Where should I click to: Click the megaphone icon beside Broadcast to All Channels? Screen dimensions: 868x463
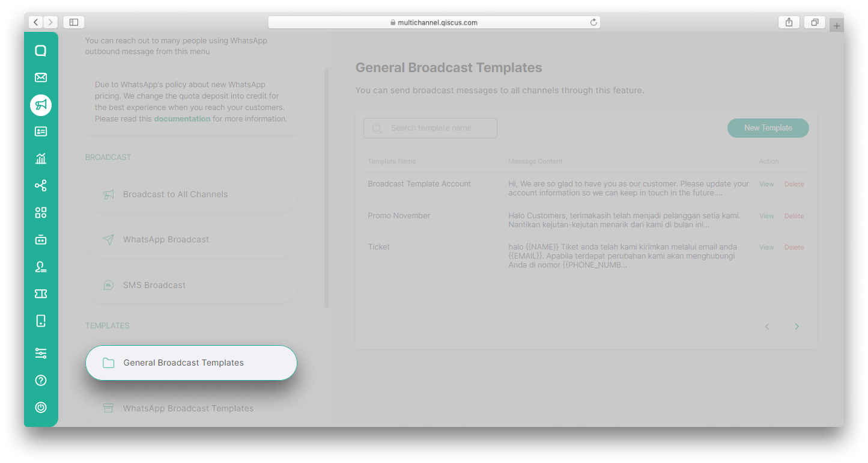pos(108,194)
